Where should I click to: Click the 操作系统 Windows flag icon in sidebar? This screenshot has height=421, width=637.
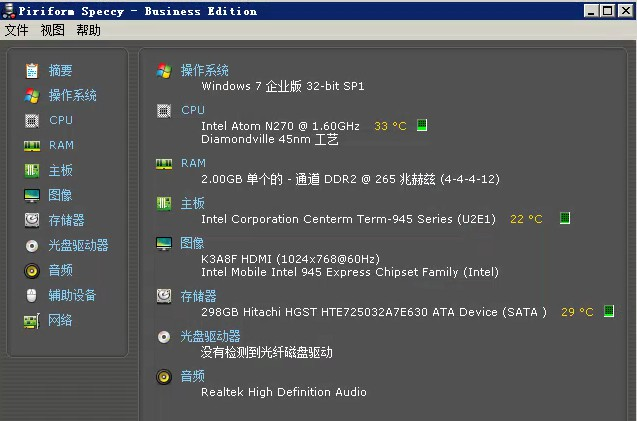tap(32, 96)
